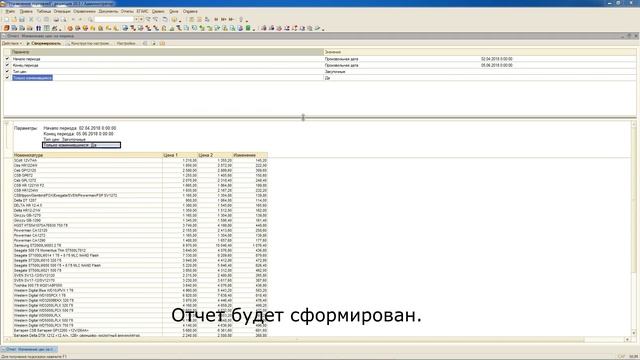Click the report vertical scrollbar
The width and height of the screenshot is (640, 360).
[x=633, y=229]
